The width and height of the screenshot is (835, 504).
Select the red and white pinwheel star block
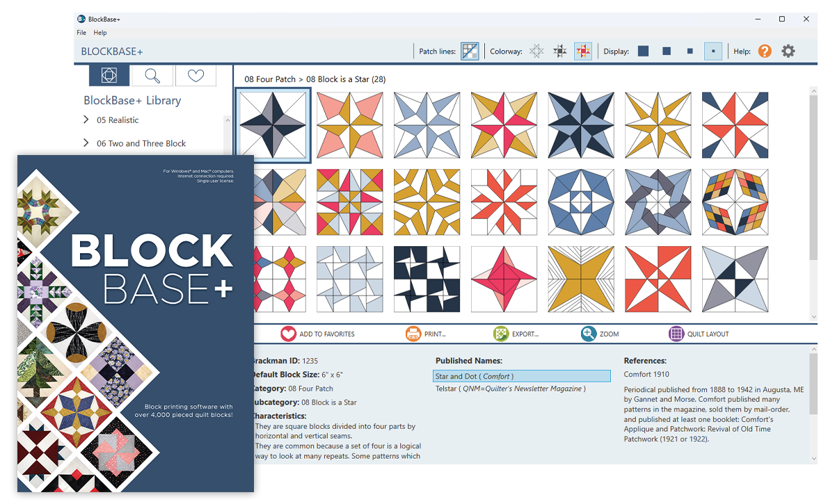coord(504,202)
